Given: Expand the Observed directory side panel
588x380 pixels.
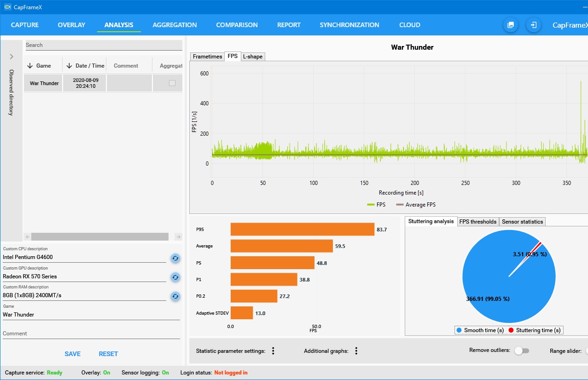Looking at the screenshot, I should 12,57.
